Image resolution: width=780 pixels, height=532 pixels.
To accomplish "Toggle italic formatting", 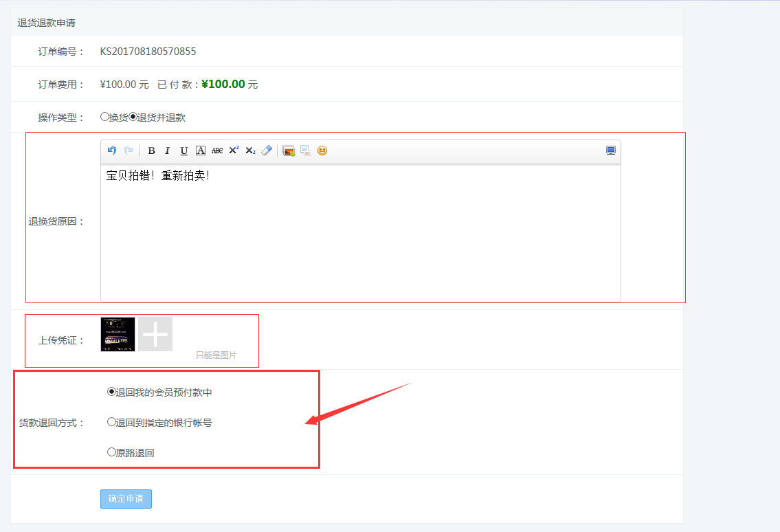I will (x=168, y=151).
